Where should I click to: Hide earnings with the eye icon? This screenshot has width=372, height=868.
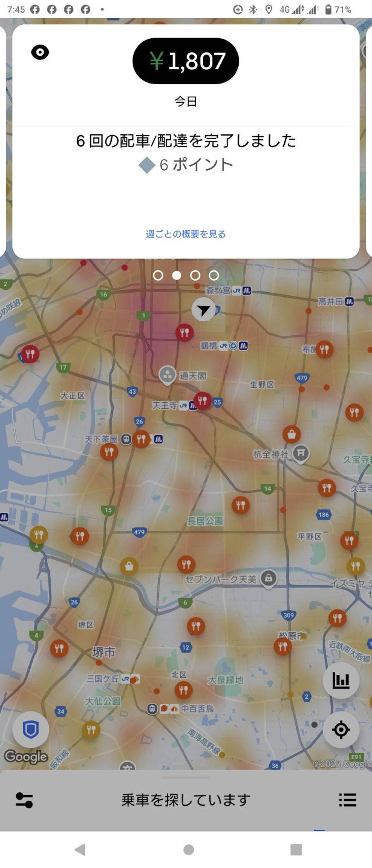[40, 52]
